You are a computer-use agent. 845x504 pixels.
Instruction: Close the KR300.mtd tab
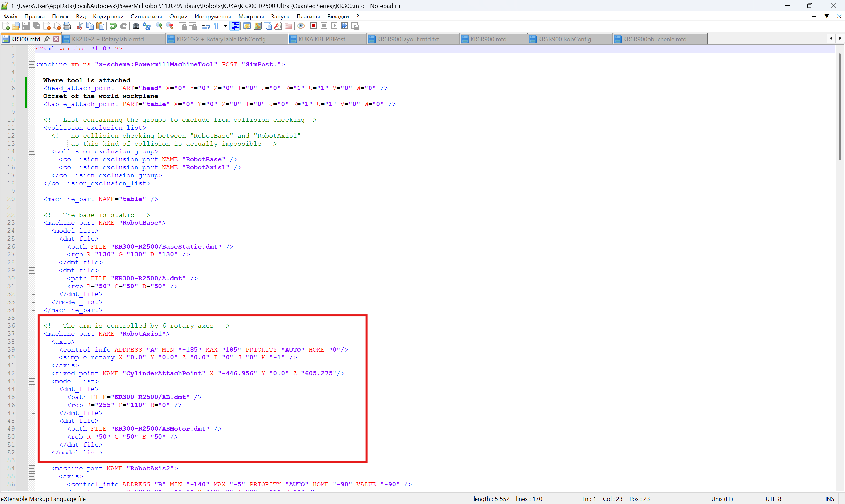point(56,39)
